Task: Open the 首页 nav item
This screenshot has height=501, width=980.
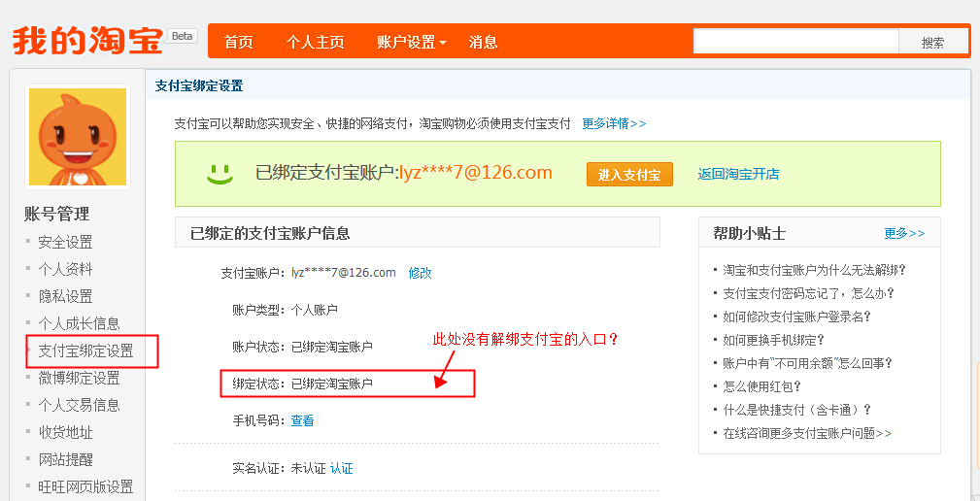Action: [239, 43]
